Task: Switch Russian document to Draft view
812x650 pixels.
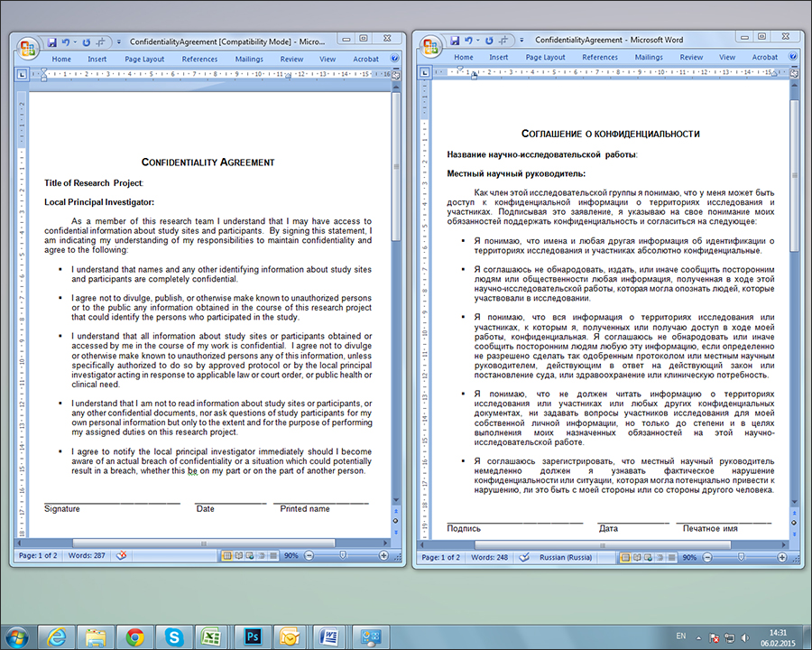Action: tap(671, 558)
